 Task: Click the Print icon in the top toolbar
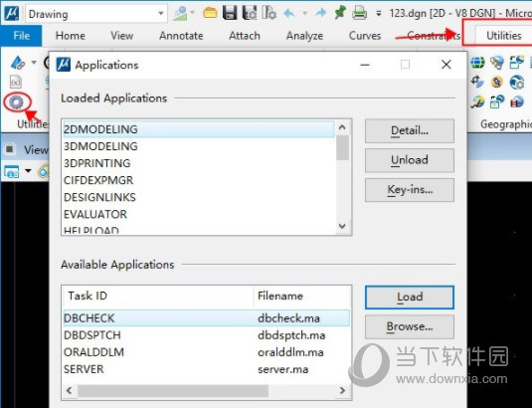point(359,13)
